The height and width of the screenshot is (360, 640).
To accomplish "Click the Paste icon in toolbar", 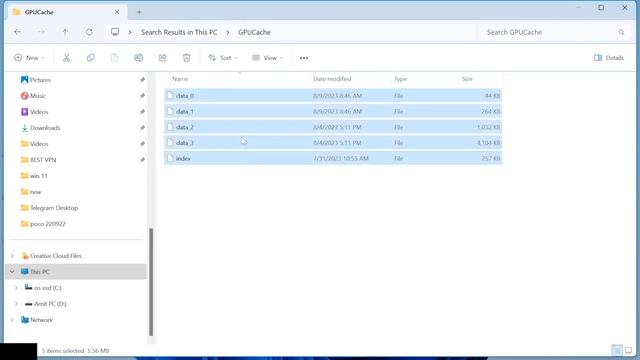I will (115, 58).
